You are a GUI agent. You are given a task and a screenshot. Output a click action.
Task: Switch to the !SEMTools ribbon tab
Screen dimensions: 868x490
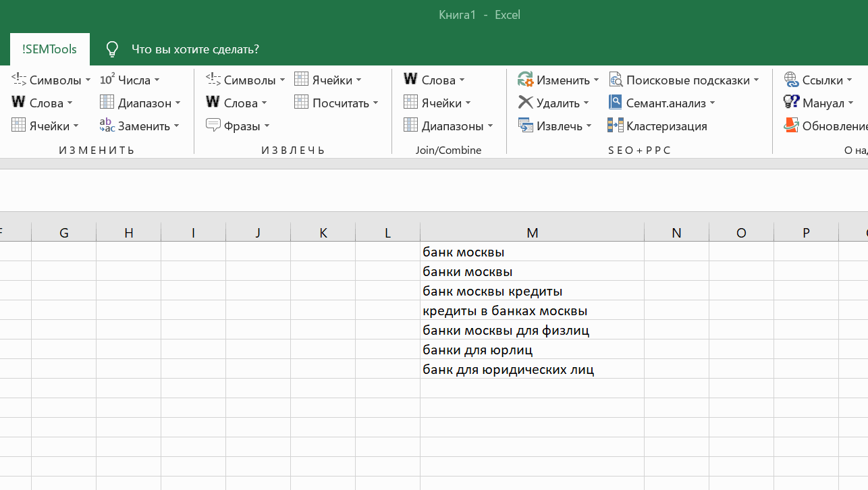click(49, 49)
